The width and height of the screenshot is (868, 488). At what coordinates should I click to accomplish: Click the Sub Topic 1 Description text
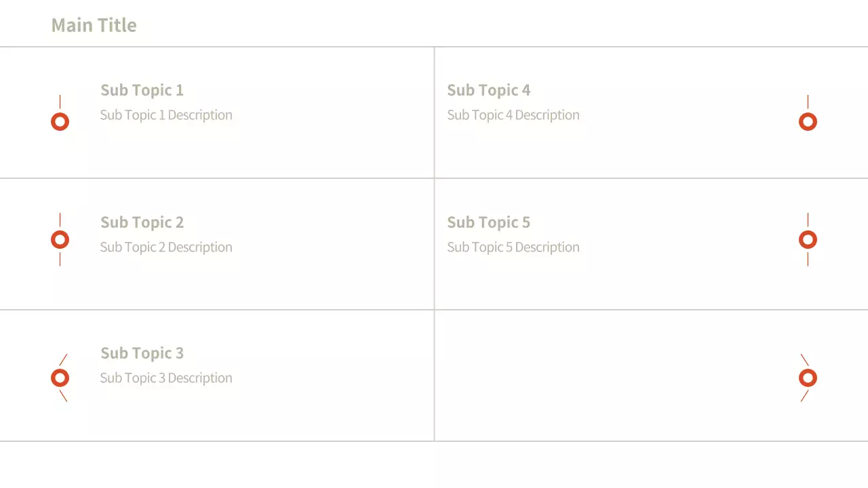(x=166, y=115)
